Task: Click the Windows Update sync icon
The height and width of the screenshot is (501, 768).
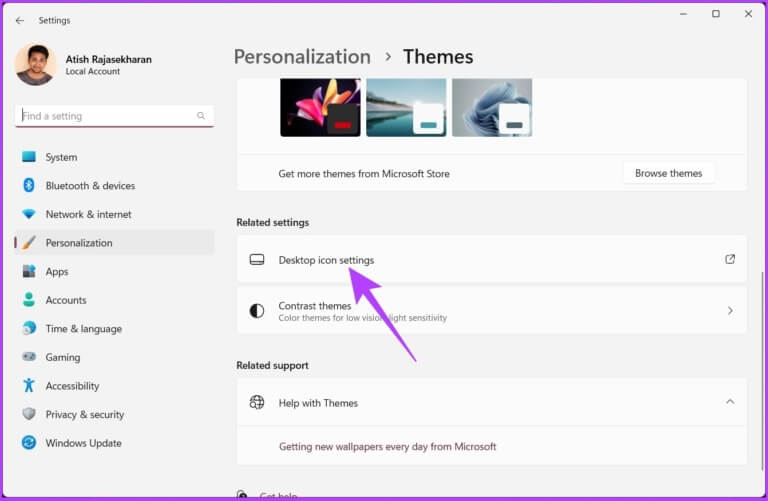Action: click(29, 442)
